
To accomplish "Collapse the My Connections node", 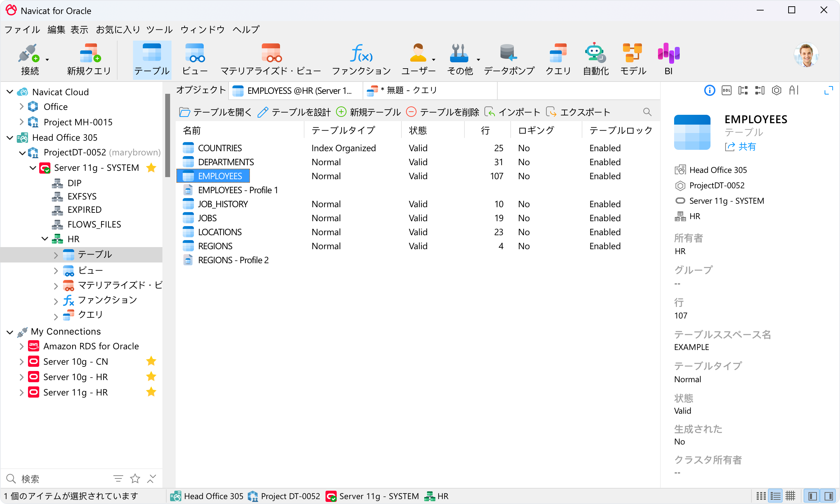I will tap(10, 332).
